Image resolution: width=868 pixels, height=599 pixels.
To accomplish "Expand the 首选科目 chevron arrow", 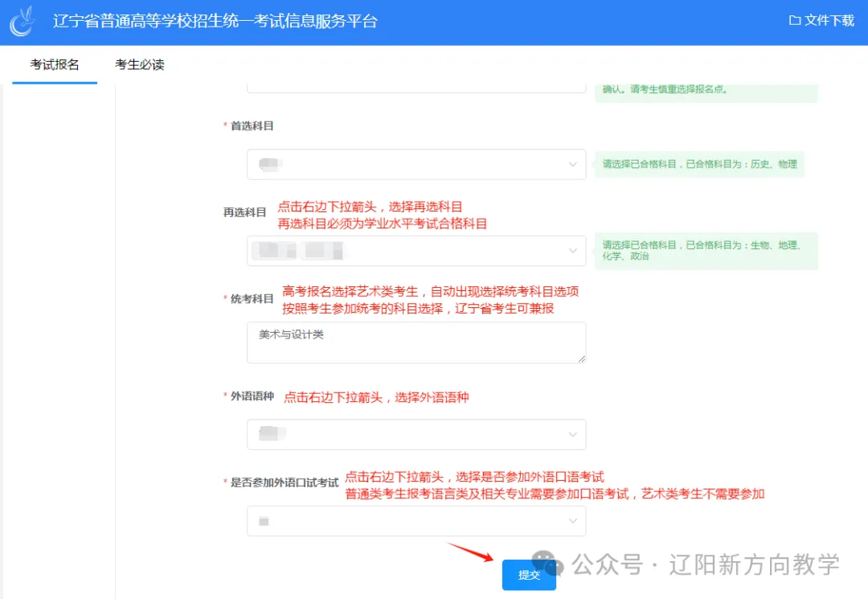I will click(x=572, y=164).
